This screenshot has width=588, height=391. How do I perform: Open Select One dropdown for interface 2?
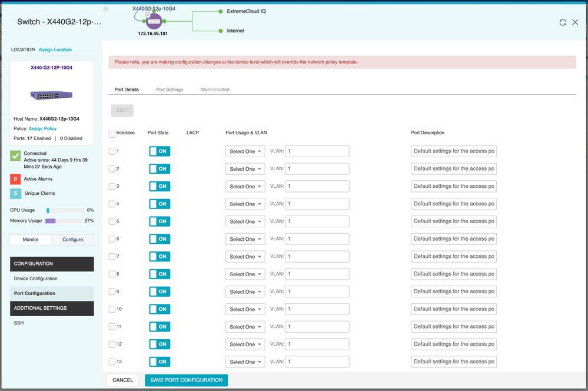tap(245, 169)
